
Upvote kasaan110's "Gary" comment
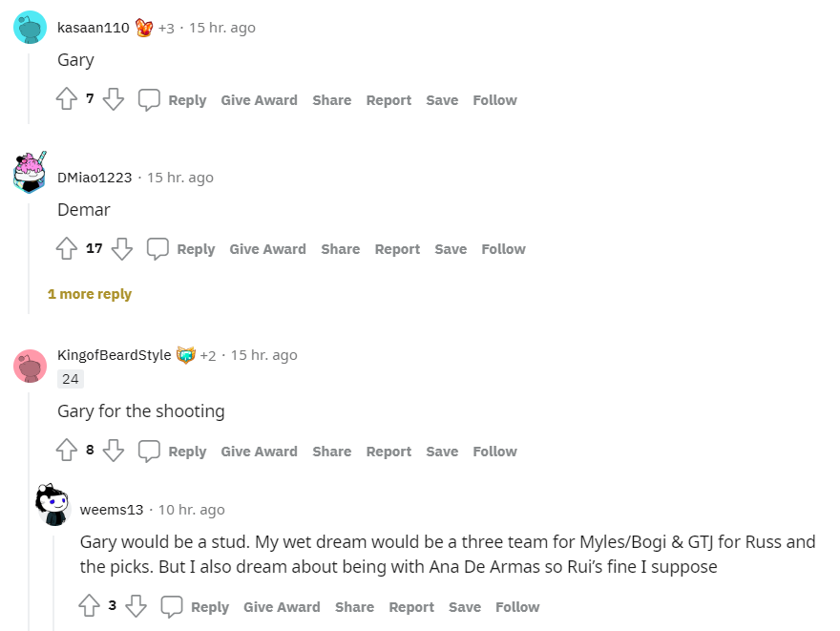click(x=66, y=99)
